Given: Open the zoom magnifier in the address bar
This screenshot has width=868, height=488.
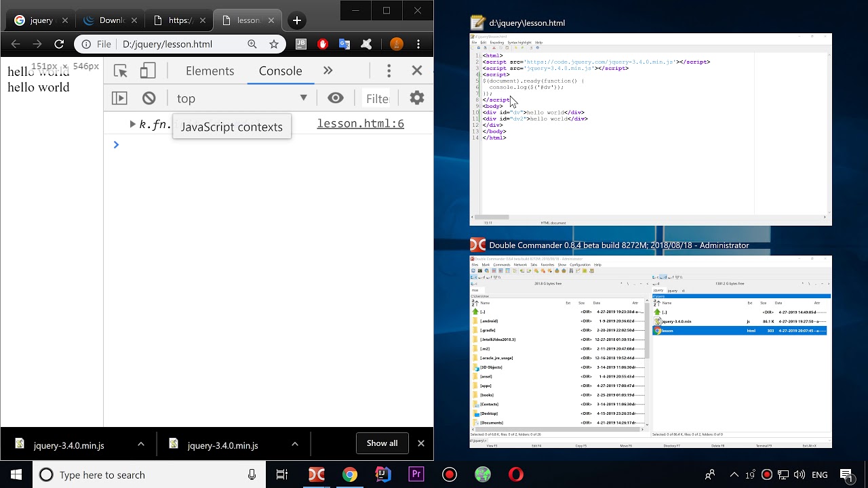Looking at the screenshot, I should [x=252, y=44].
